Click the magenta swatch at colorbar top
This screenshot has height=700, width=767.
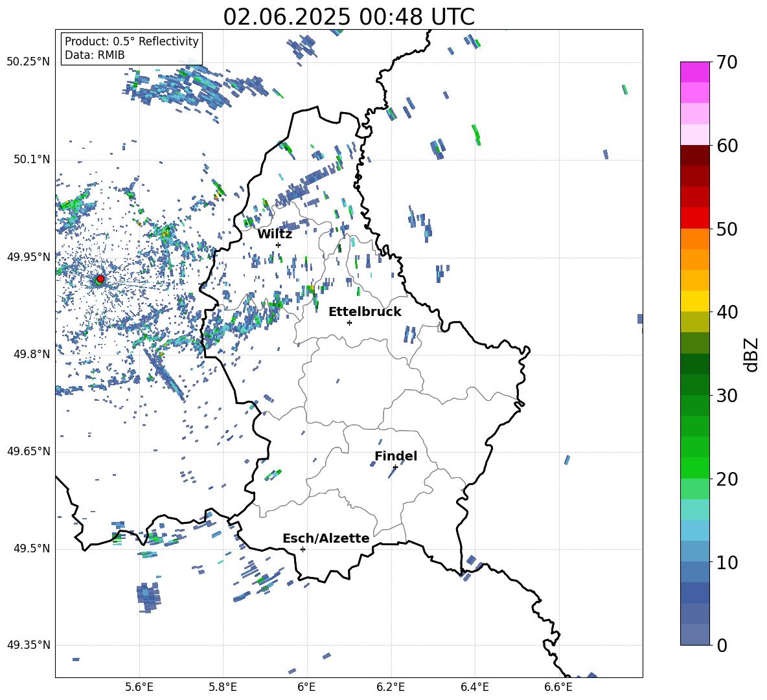[x=694, y=72]
